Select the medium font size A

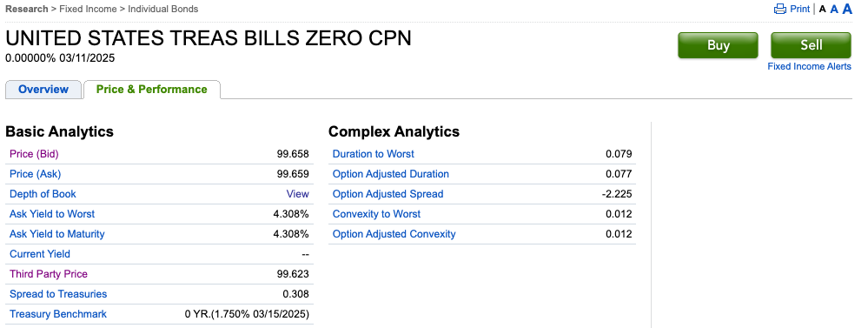pos(834,9)
